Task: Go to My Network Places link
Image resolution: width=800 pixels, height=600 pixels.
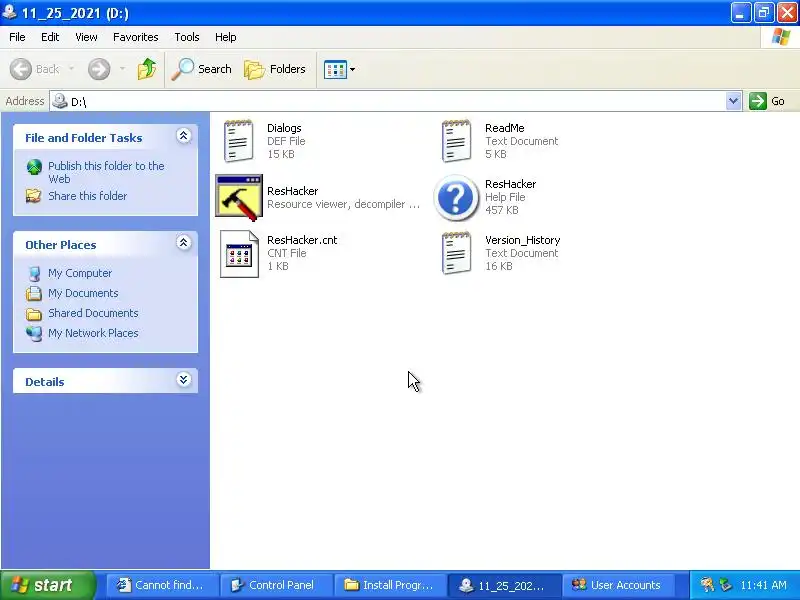Action: click(93, 333)
